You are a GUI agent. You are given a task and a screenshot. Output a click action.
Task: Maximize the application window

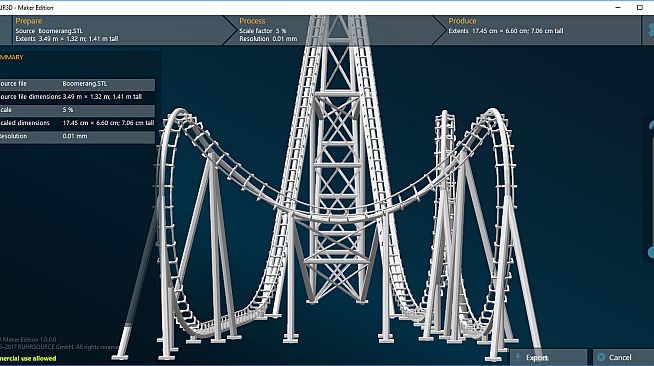640,8
